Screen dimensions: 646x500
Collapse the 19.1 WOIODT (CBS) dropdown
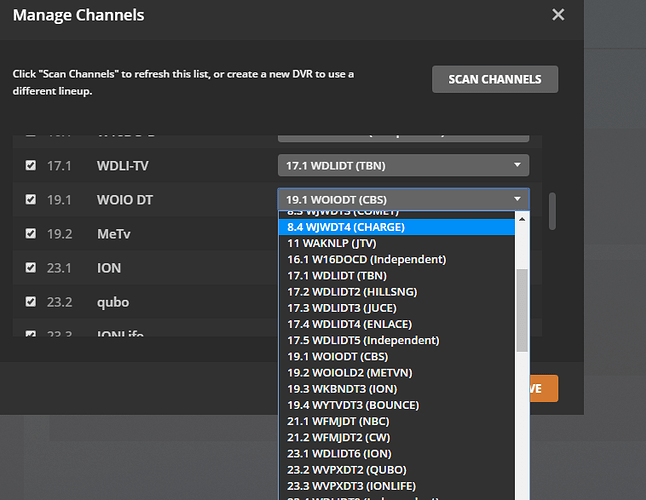click(x=403, y=199)
